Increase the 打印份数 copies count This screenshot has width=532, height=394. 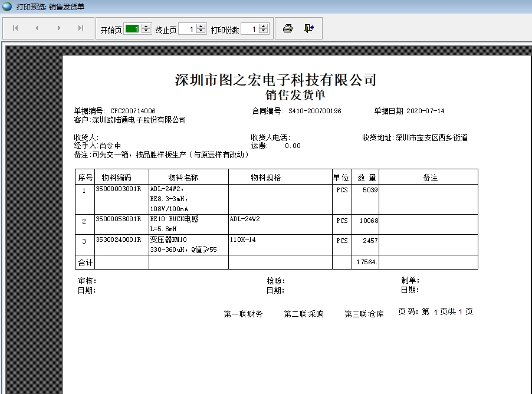264,25
